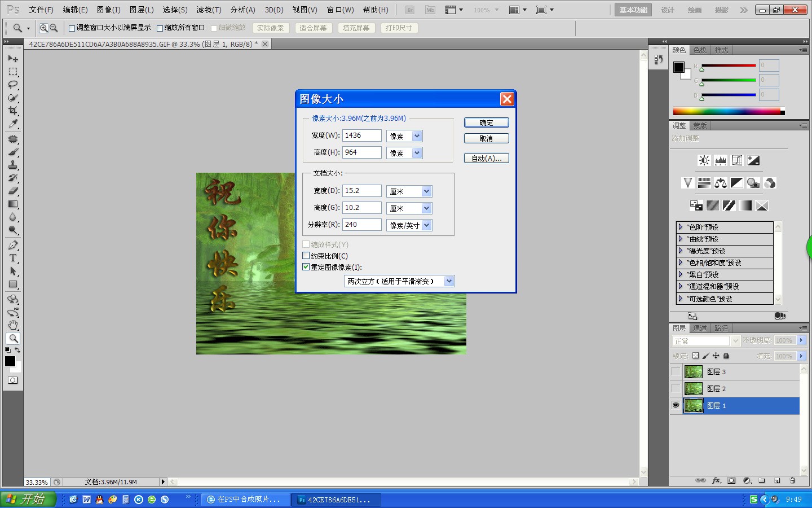Click the foreground color swatch in Color panel
Screen dimensions: 812x508
click(x=679, y=67)
